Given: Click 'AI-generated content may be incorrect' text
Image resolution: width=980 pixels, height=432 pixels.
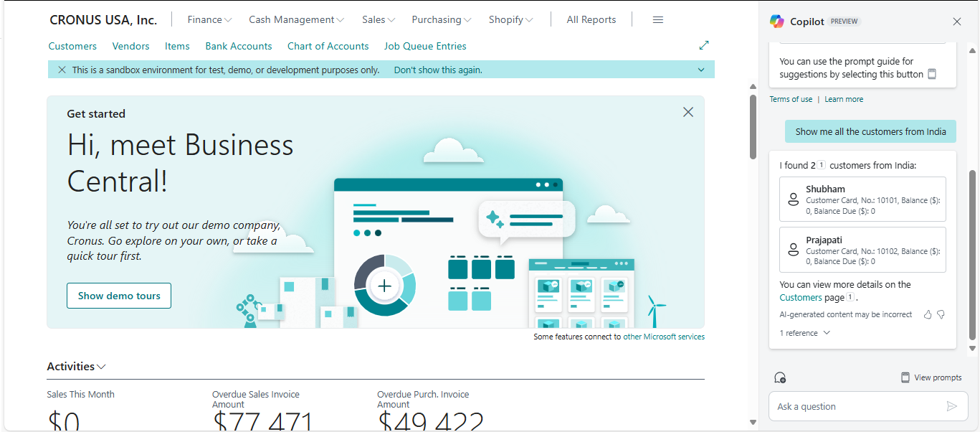Looking at the screenshot, I should (x=846, y=314).
